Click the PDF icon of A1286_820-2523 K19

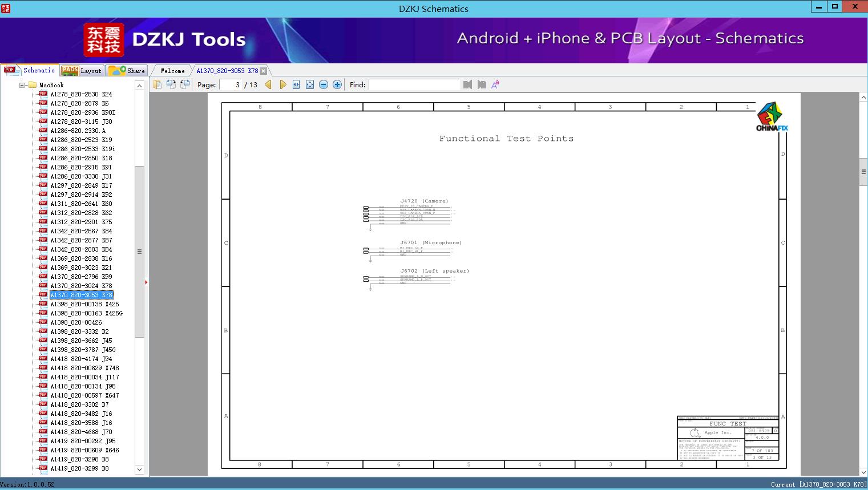(x=43, y=140)
